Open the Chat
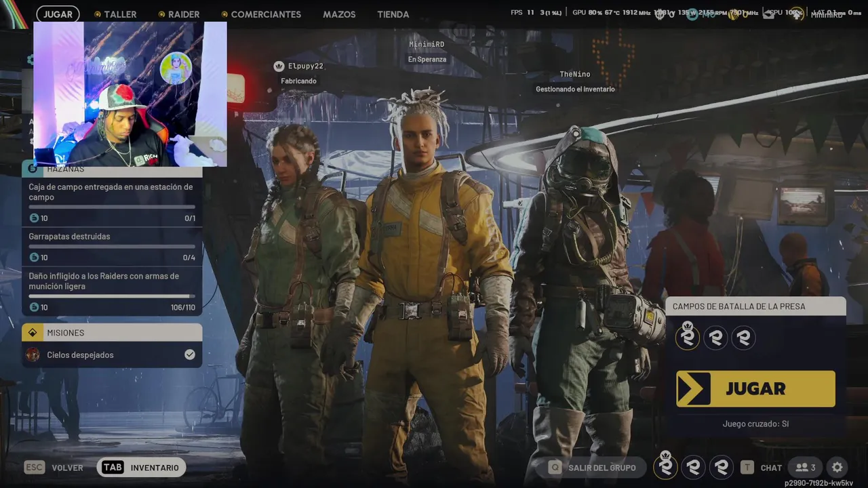868x488 pixels. [771, 468]
